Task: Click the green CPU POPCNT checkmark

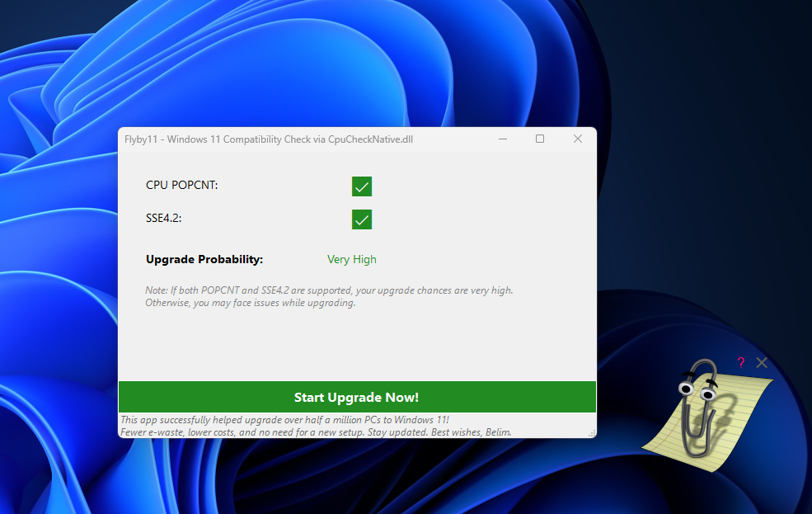Action: 361,186
